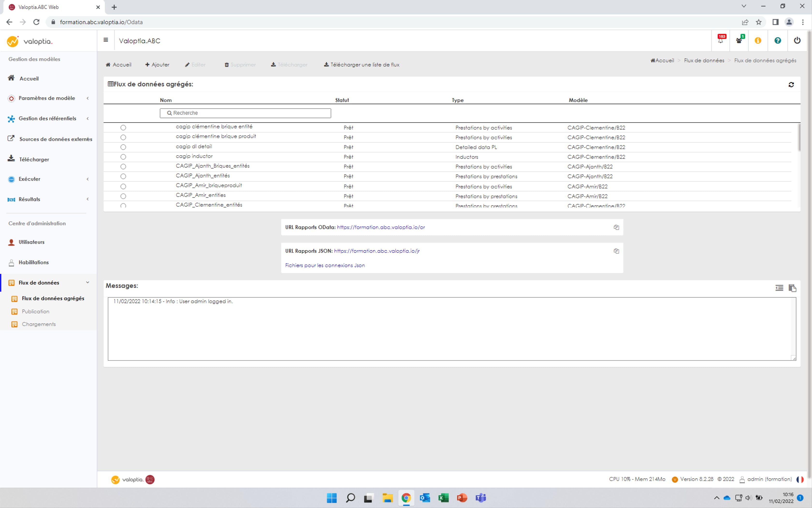Open Microsoft Teams from the taskbar
This screenshot has width=812, height=508.
tap(480, 498)
